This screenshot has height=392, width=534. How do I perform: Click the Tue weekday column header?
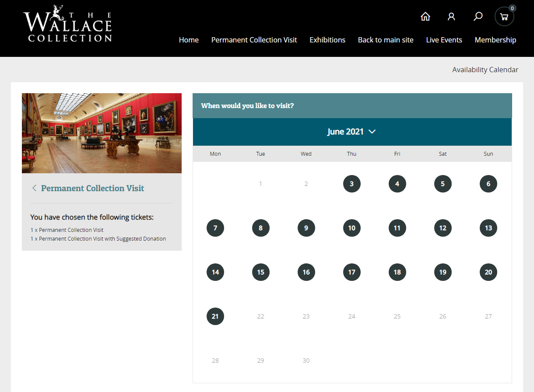(261, 154)
